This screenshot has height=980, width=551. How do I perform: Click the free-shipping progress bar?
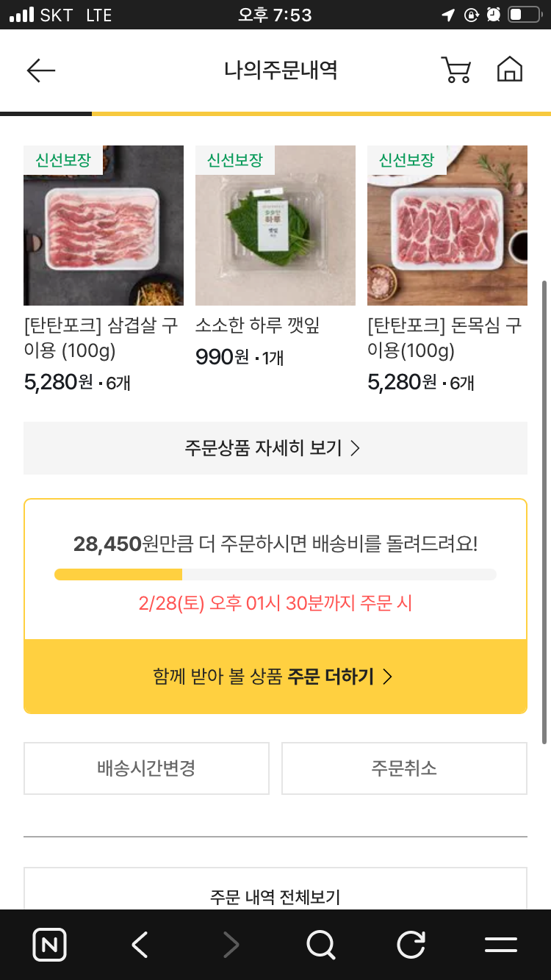(x=275, y=574)
